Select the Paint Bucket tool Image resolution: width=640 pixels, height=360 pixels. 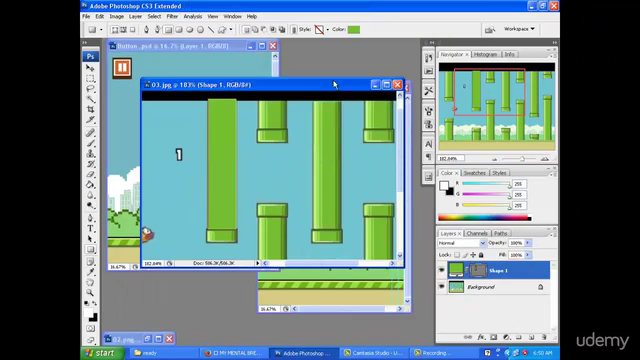[90, 184]
